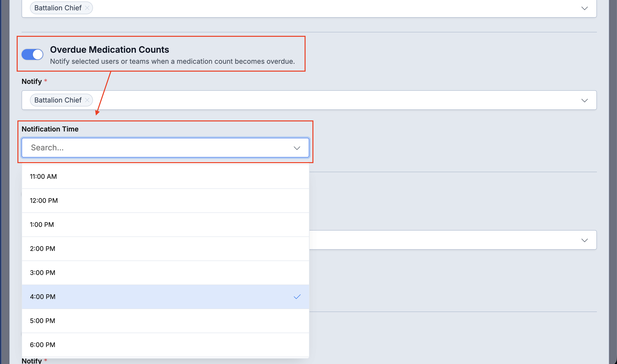The height and width of the screenshot is (364, 617).
Task: Expand top Notify dropdown chevron
Action: (585, 8)
